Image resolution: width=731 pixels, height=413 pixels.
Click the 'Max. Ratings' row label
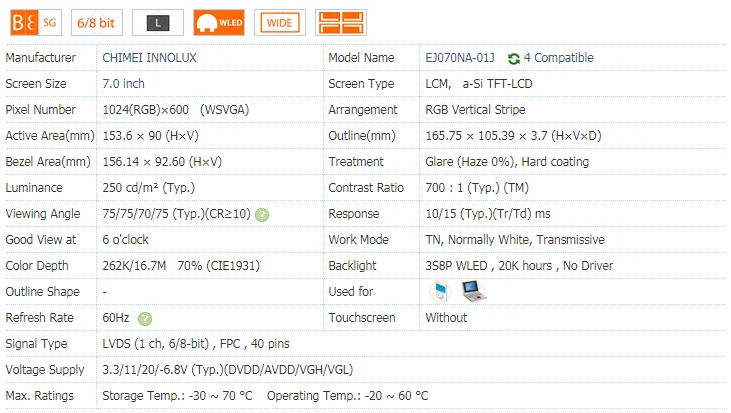(40, 396)
